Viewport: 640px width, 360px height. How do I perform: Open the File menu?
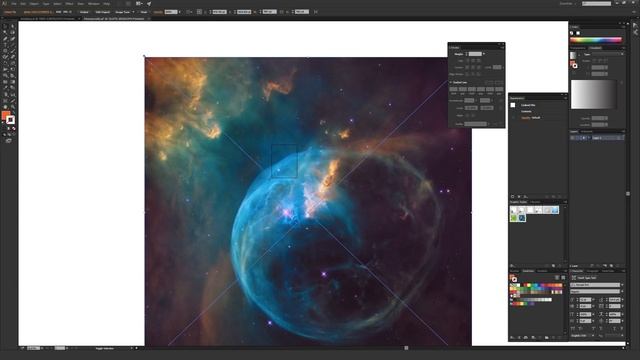tap(14, 4)
